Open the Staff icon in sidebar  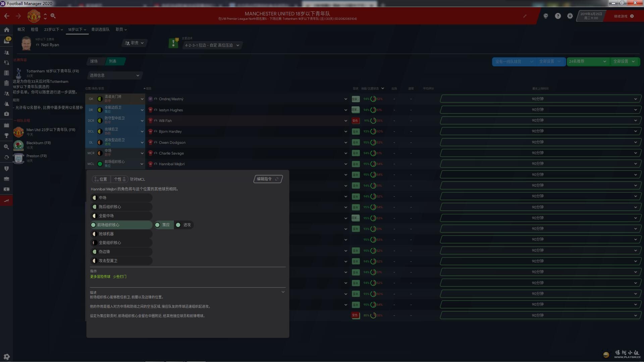tap(6, 94)
